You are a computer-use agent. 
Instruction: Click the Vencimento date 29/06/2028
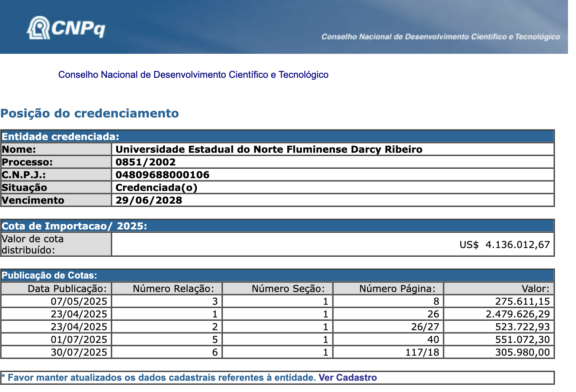pyautogui.click(x=149, y=200)
